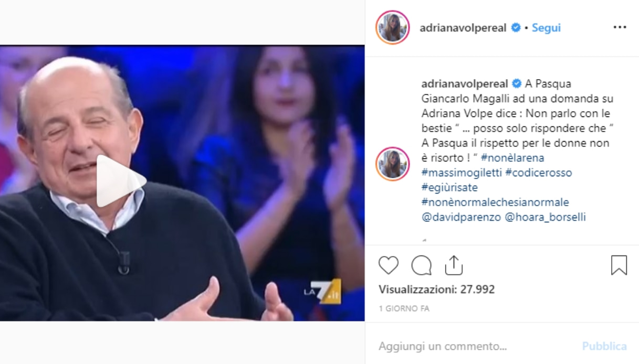Open adrianavolpereal username in header
This screenshot has height=364, width=639.
tap(464, 28)
